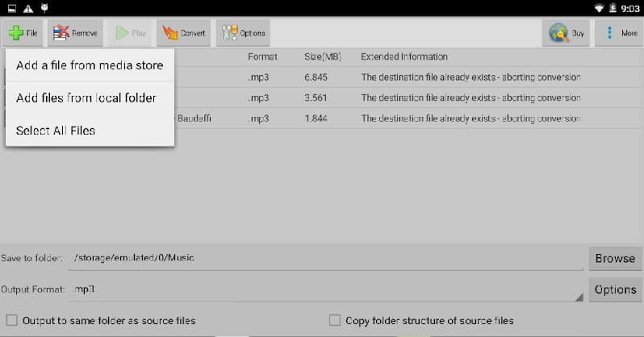Click the Play toolbar button
Viewport: 644px width, 337px height.
click(x=131, y=33)
